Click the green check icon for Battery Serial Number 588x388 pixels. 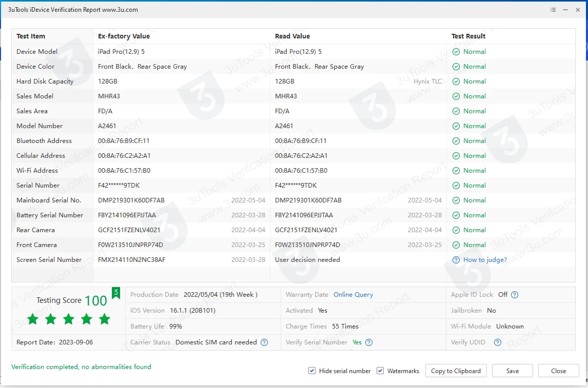coord(456,215)
